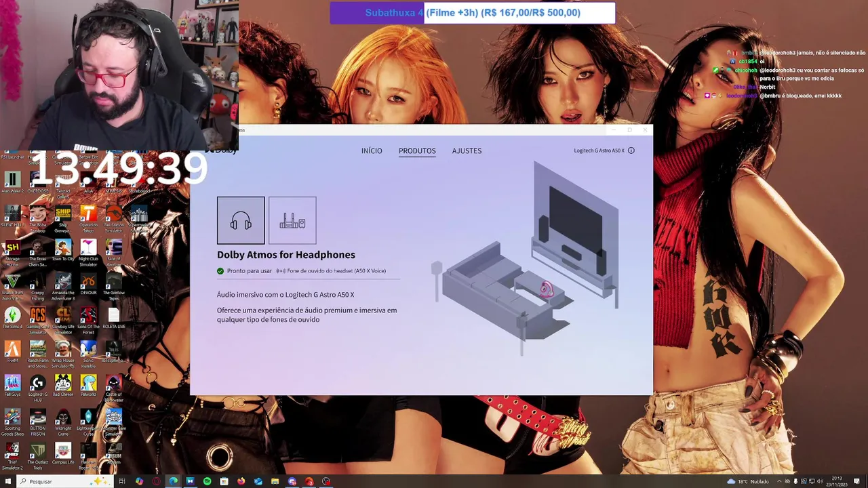
Task: Open Cowboy Life Simulator desktop shortcut
Action: (x=63, y=321)
